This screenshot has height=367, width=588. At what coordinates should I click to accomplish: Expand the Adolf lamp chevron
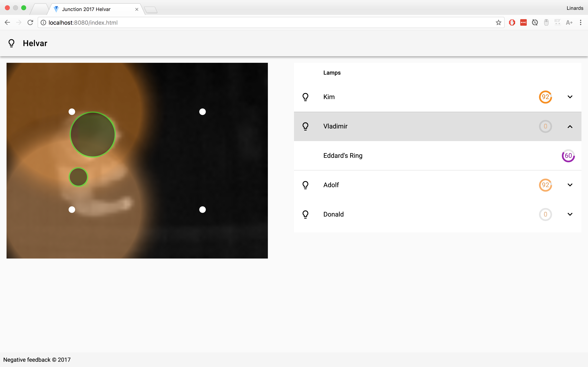tap(570, 185)
